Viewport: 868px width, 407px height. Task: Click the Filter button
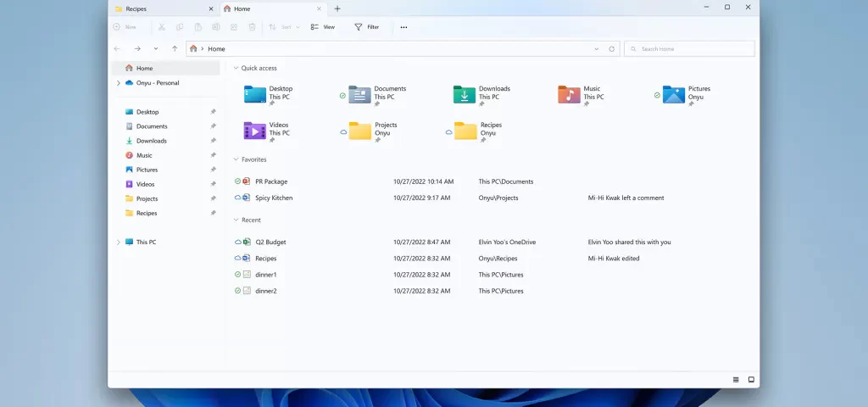367,26
